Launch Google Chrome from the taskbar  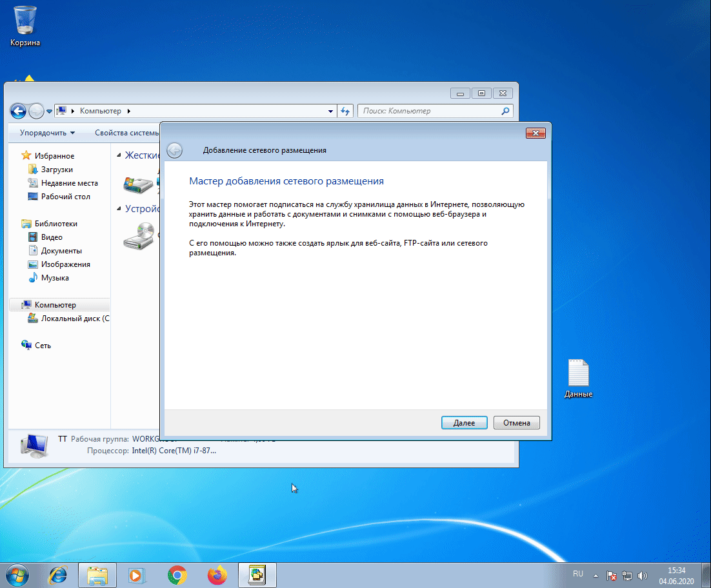pos(177,575)
